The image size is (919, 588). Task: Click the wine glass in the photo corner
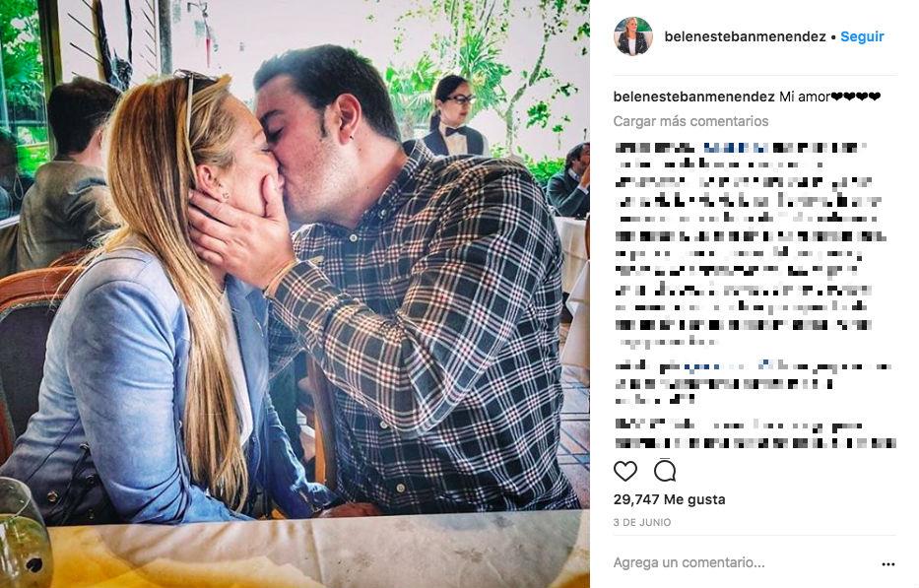(x=24, y=532)
